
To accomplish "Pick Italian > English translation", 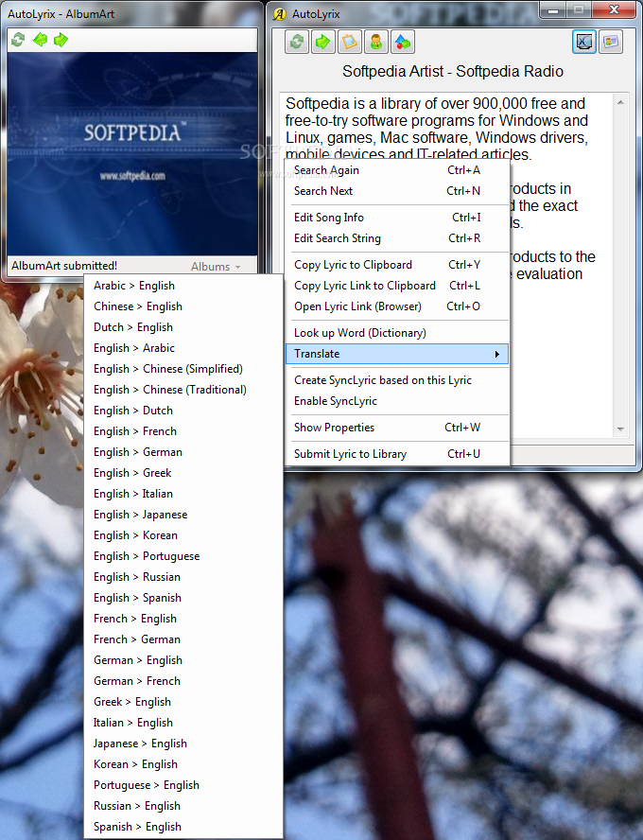I will pyautogui.click(x=183, y=723).
